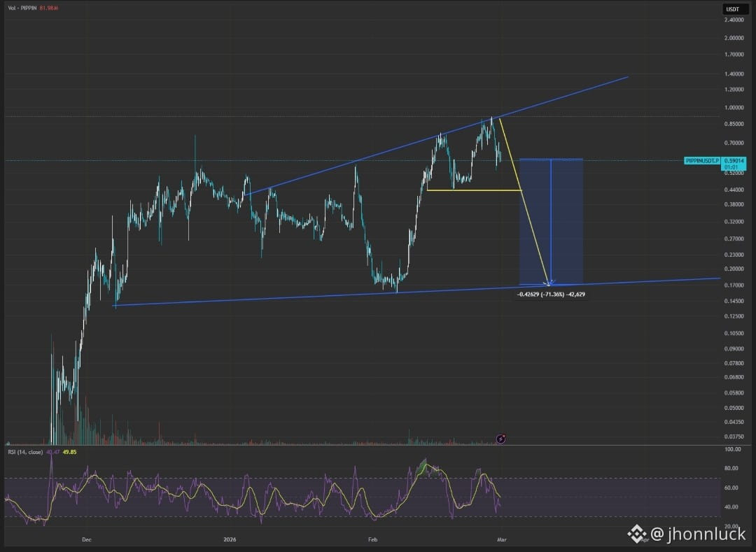Image resolution: width=756 pixels, height=552 pixels.
Task: Click the 0.85000 price scale value
Action: point(734,124)
